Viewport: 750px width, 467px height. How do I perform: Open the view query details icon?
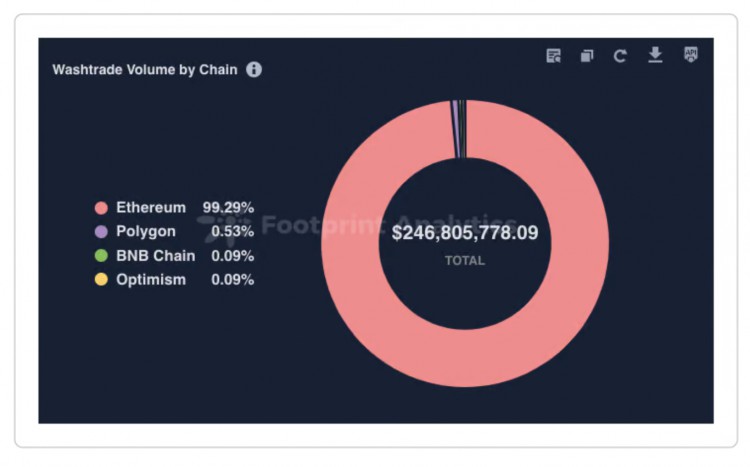(x=553, y=56)
